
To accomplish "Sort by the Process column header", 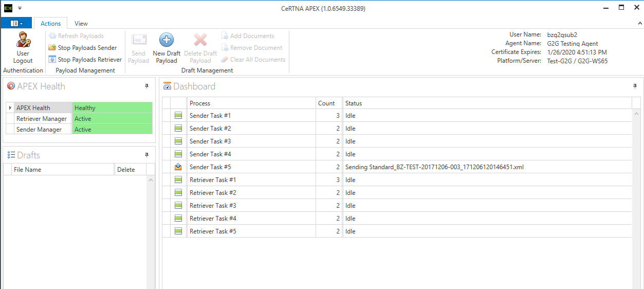I will pyautogui.click(x=251, y=103).
